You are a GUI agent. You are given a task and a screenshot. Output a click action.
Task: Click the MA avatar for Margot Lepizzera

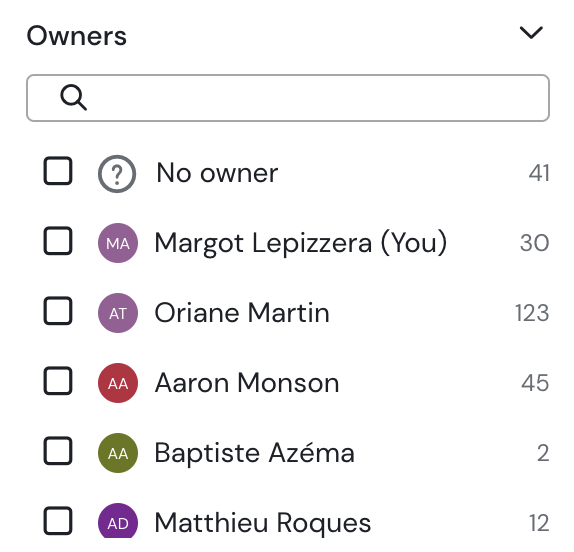(x=118, y=243)
